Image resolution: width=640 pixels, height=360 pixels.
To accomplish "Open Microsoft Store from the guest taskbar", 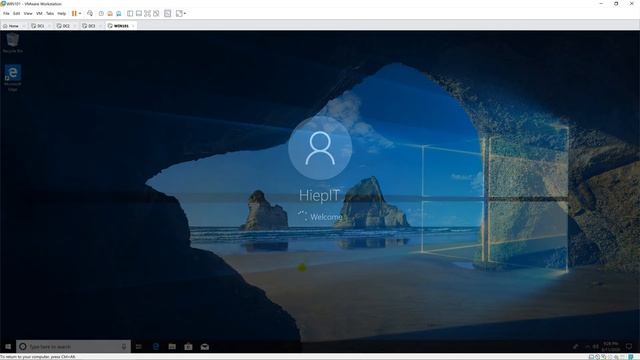I will [188, 347].
